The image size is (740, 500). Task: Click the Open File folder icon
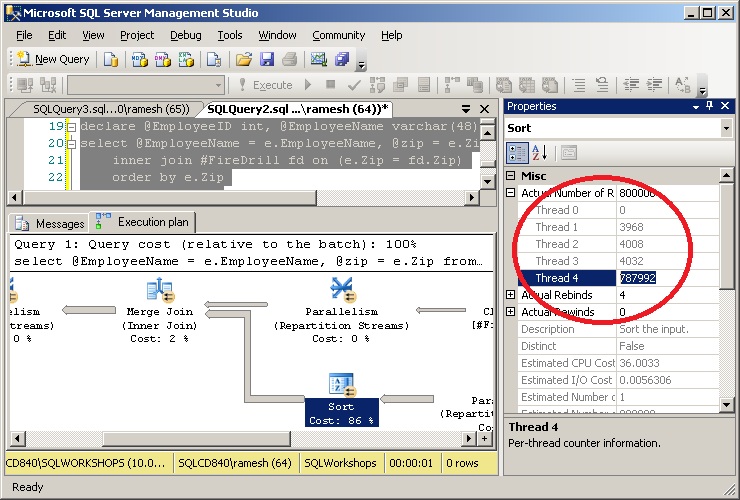coord(244,59)
